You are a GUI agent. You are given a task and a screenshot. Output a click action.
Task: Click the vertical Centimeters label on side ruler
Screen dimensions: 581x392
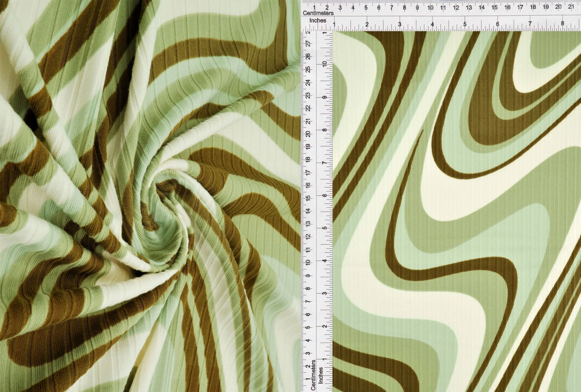coord(313,375)
